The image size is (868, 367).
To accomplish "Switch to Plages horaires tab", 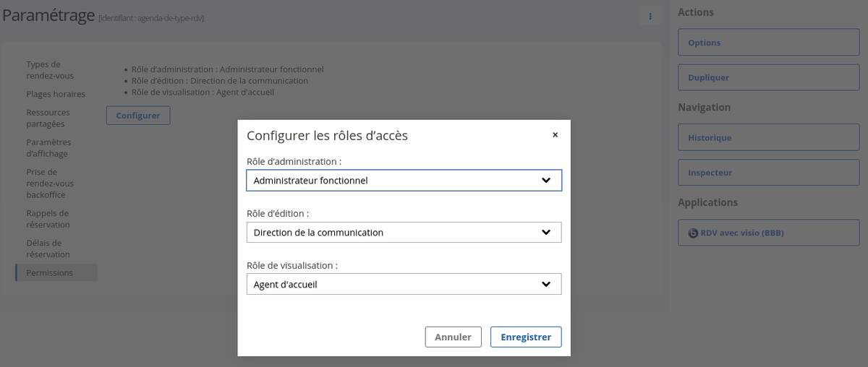I will tap(56, 94).
